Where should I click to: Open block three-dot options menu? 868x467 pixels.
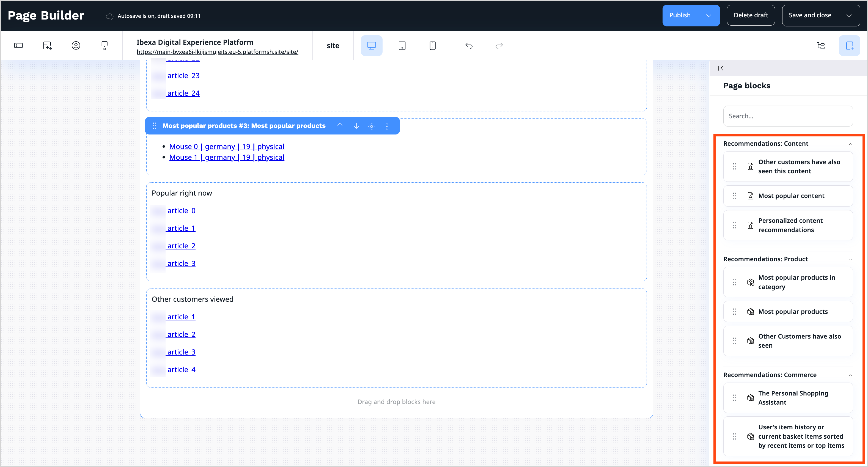tap(387, 126)
